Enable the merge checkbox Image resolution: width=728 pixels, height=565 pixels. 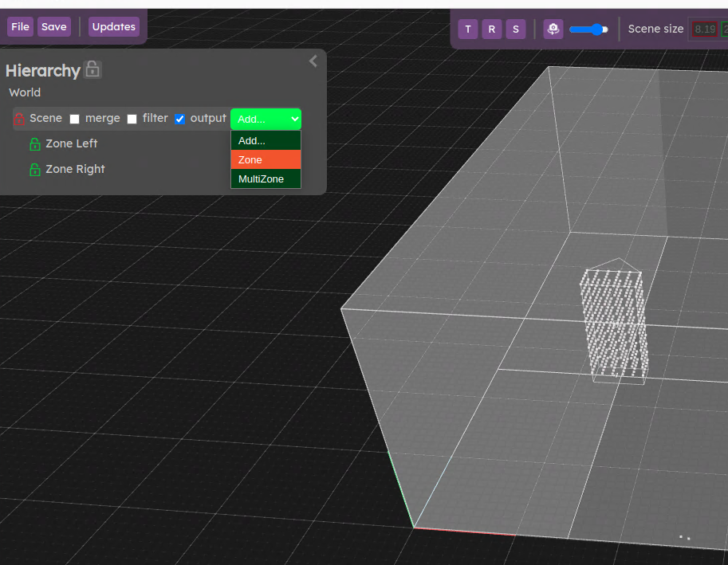click(x=75, y=120)
